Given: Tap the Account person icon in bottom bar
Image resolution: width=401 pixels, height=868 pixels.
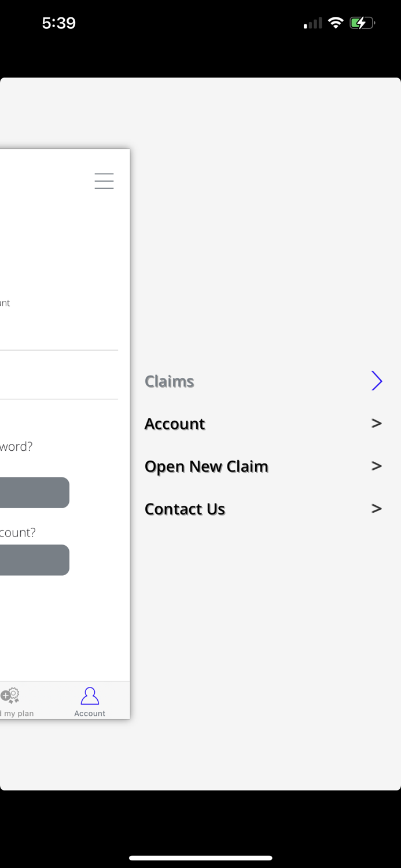Looking at the screenshot, I should tap(90, 696).
